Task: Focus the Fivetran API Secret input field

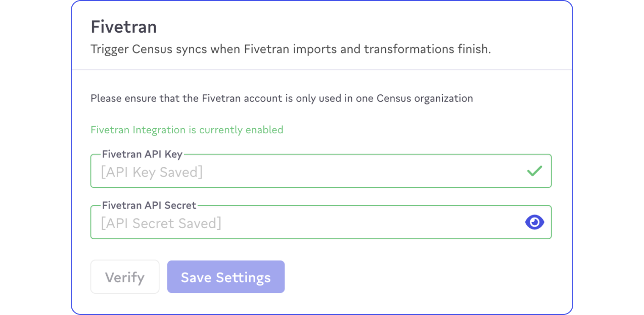Action: tap(303, 223)
